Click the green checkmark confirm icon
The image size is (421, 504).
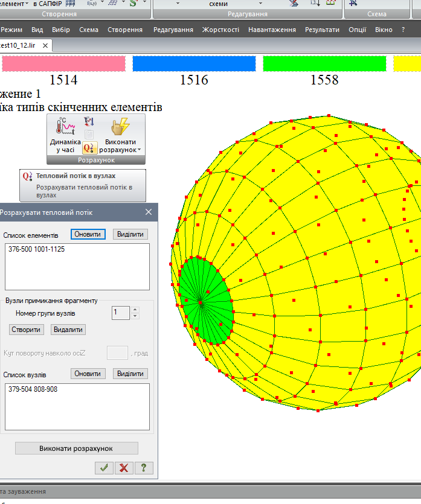click(104, 468)
